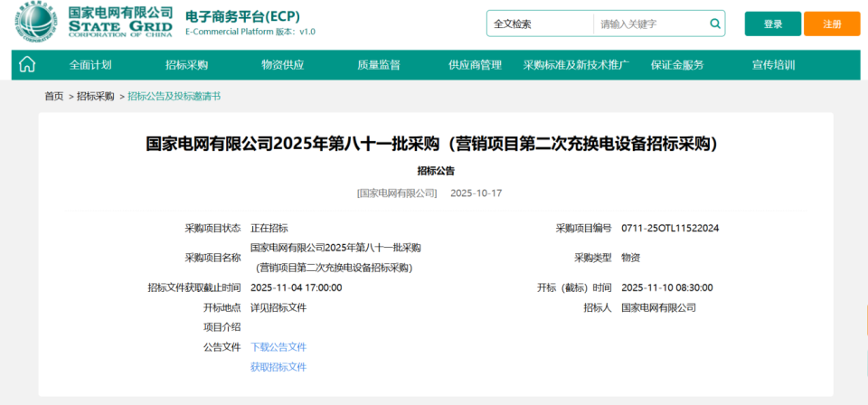Image resolution: width=868 pixels, height=405 pixels.
Task: Open the 保证金服务 menu
Action: point(677,65)
